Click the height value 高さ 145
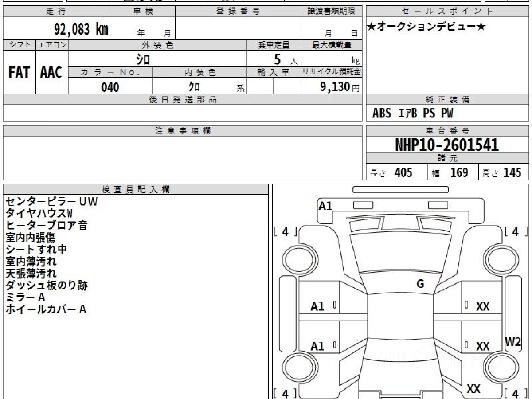Viewport: 532px width, 399px height. (x=502, y=173)
